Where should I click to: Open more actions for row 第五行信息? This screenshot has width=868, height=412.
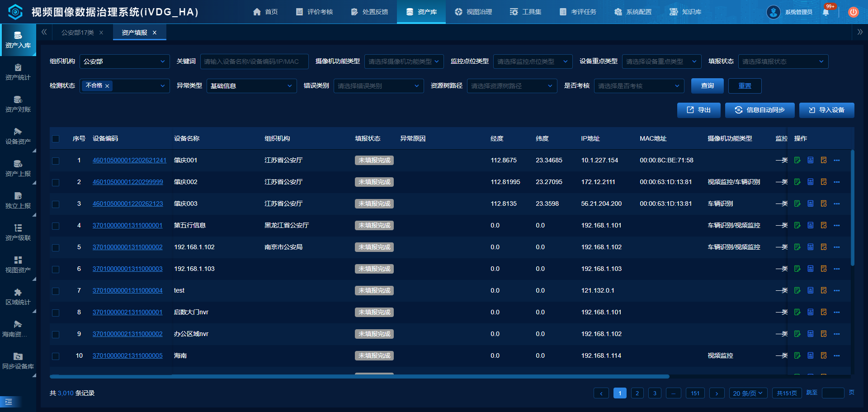coord(837,225)
